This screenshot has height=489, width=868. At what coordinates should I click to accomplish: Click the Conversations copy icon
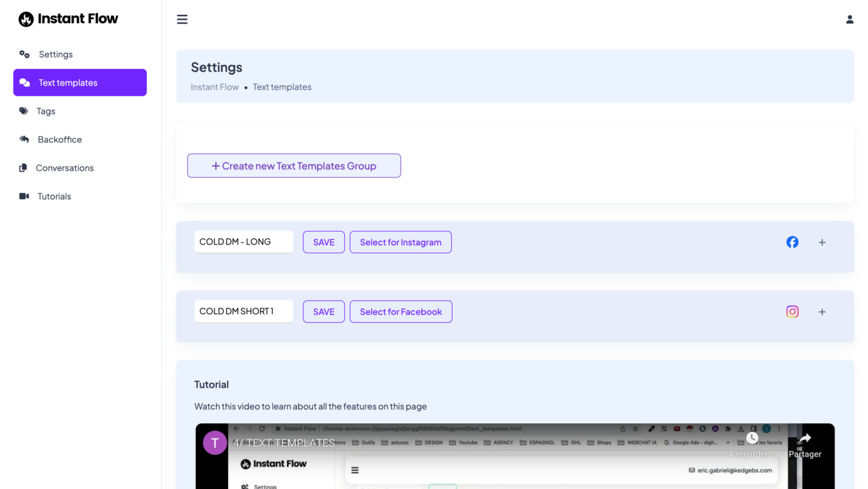tap(23, 168)
